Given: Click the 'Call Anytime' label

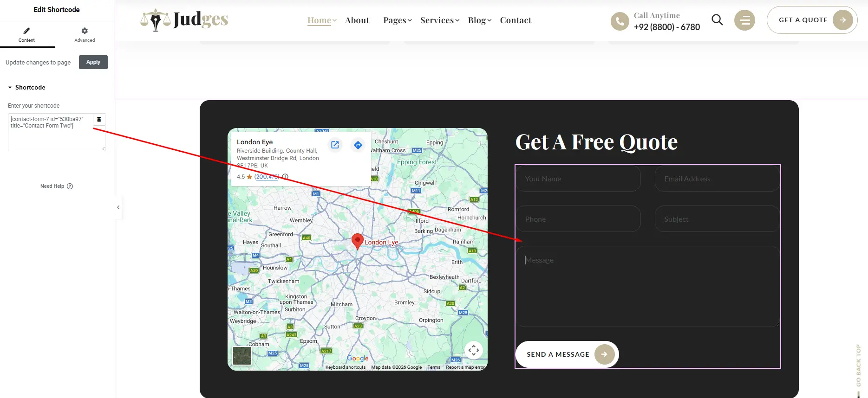Looking at the screenshot, I should (x=657, y=15).
